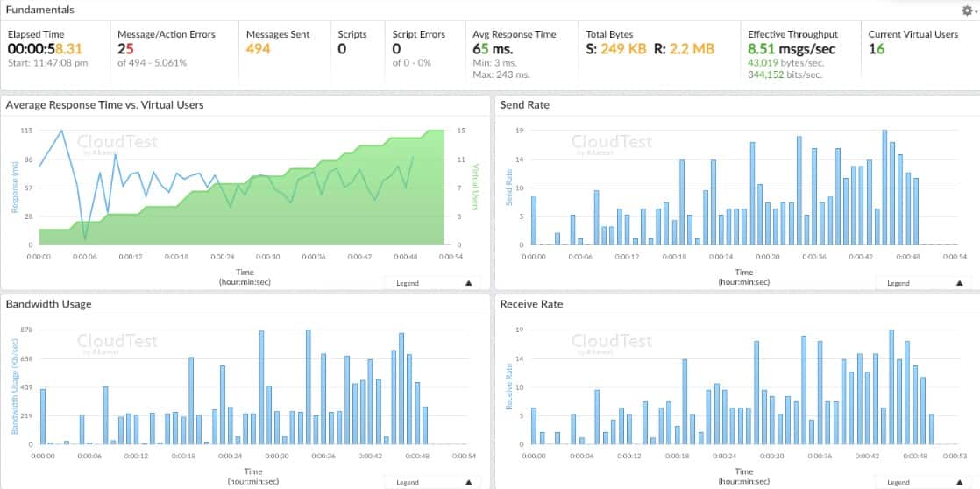
Task: Click the Receive Rate panel title
Action: pos(530,304)
